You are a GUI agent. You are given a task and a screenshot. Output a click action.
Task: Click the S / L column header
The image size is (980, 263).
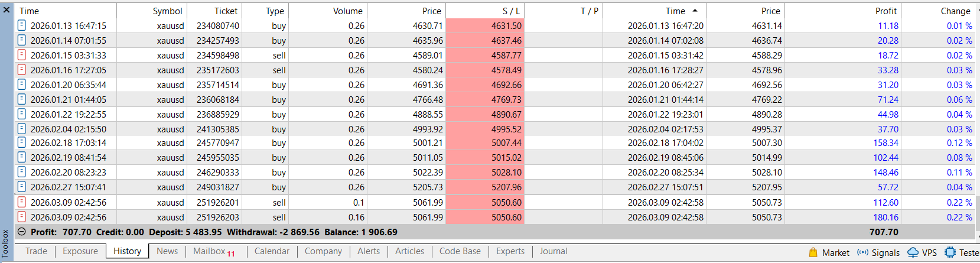[512, 11]
